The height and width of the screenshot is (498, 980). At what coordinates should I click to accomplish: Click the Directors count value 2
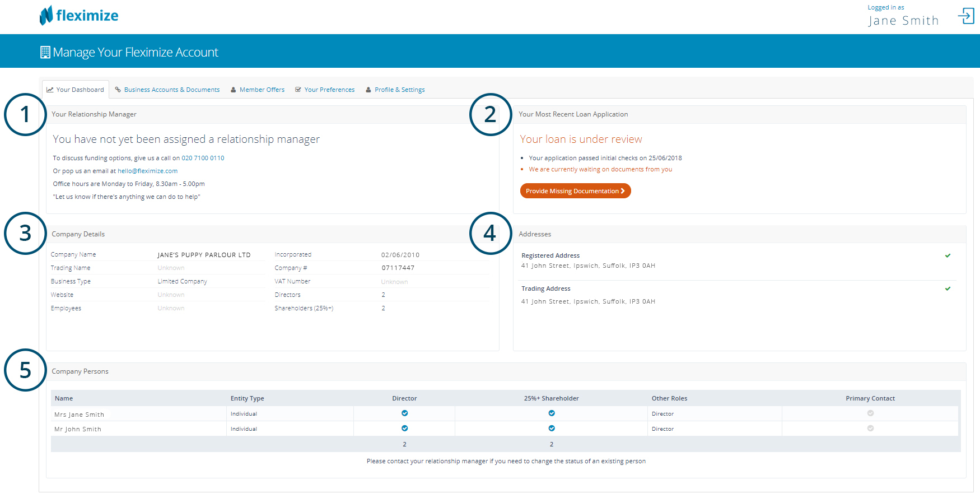(383, 295)
